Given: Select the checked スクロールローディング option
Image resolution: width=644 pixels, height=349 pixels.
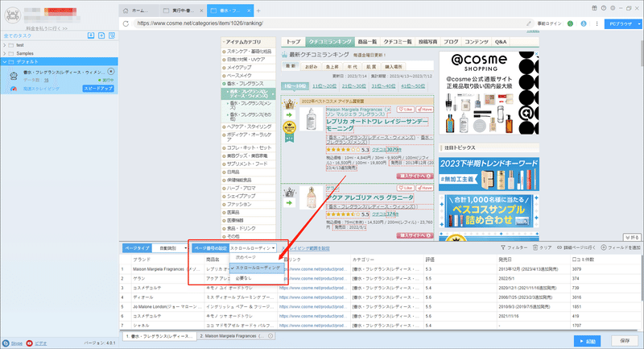Looking at the screenshot, I should click(x=257, y=268).
